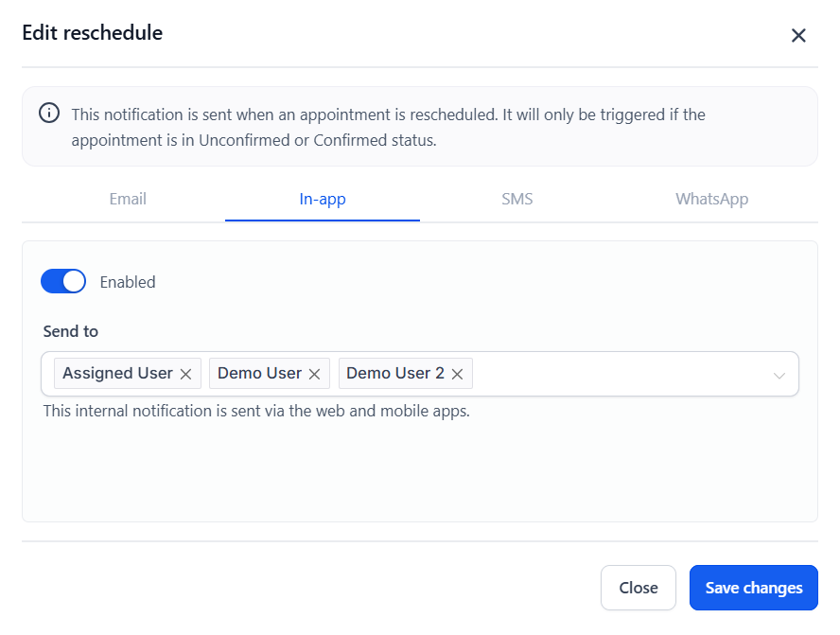Screen dimensions: 840x635
Task: Select the In-app tab
Action: pyautogui.click(x=323, y=199)
